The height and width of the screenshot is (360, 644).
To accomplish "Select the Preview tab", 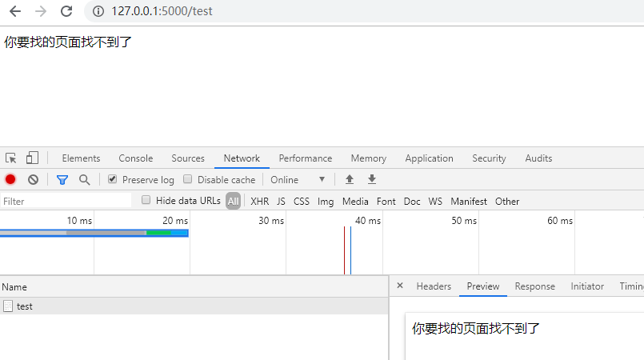I will tap(483, 286).
